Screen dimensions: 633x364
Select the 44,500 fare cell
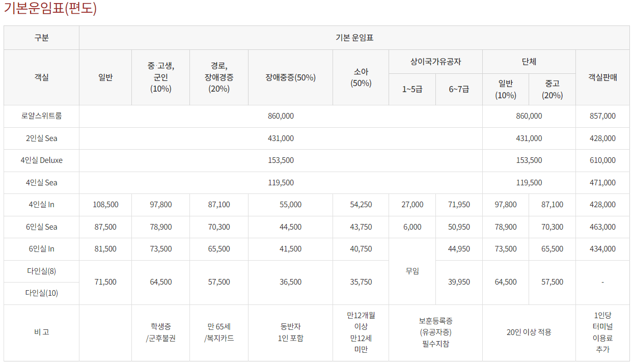[x=290, y=227]
